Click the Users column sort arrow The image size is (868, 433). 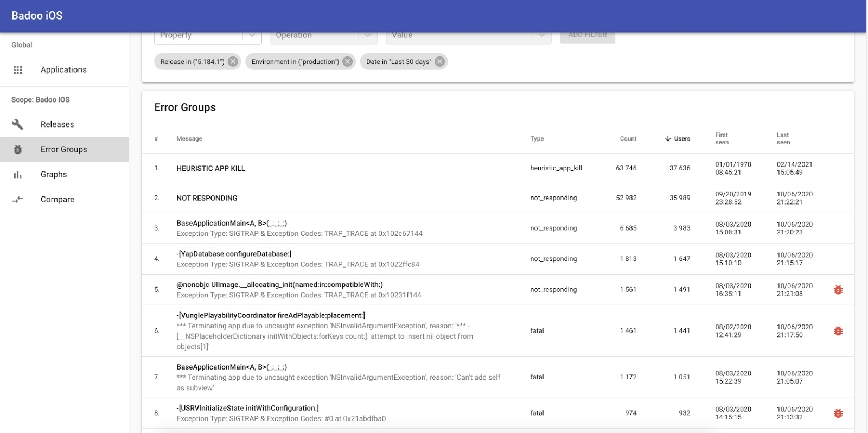(668, 138)
